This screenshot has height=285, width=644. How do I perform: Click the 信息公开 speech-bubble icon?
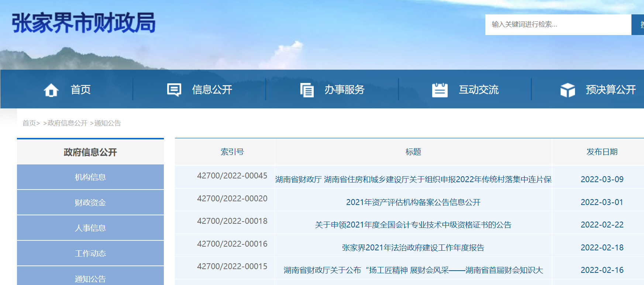click(x=174, y=90)
